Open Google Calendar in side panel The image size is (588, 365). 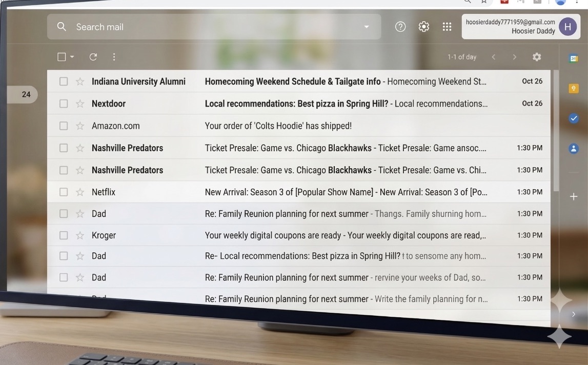[x=574, y=58]
